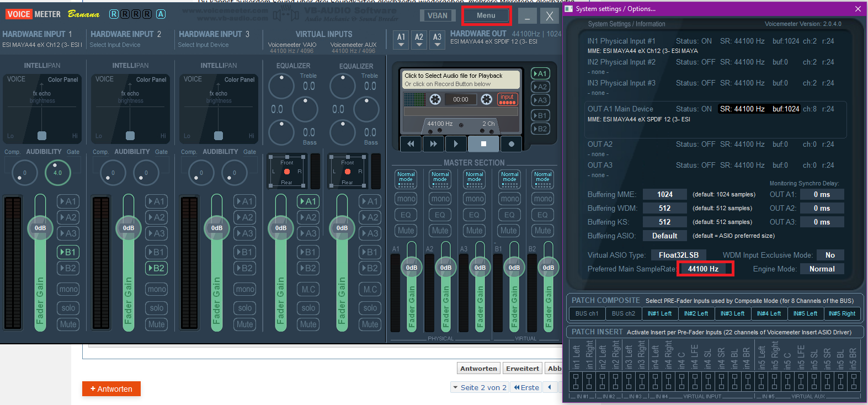Enable A3 routing on Hardware Input 3 strip
Viewport: 868px width, 405px height.
pos(245,233)
